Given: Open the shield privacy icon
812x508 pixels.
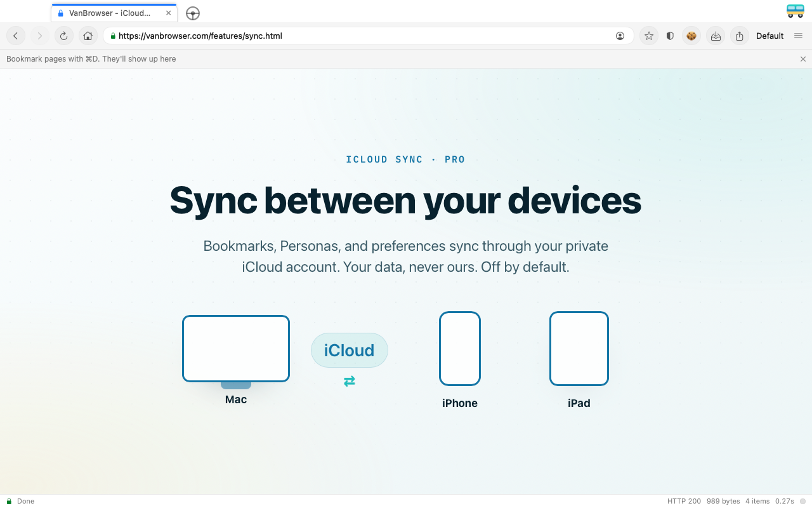Looking at the screenshot, I should [x=670, y=36].
